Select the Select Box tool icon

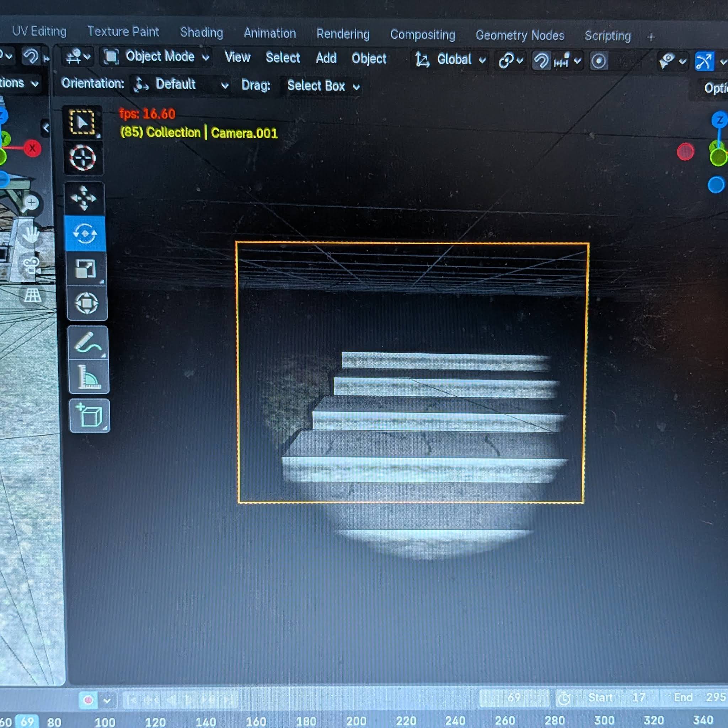click(x=82, y=123)
